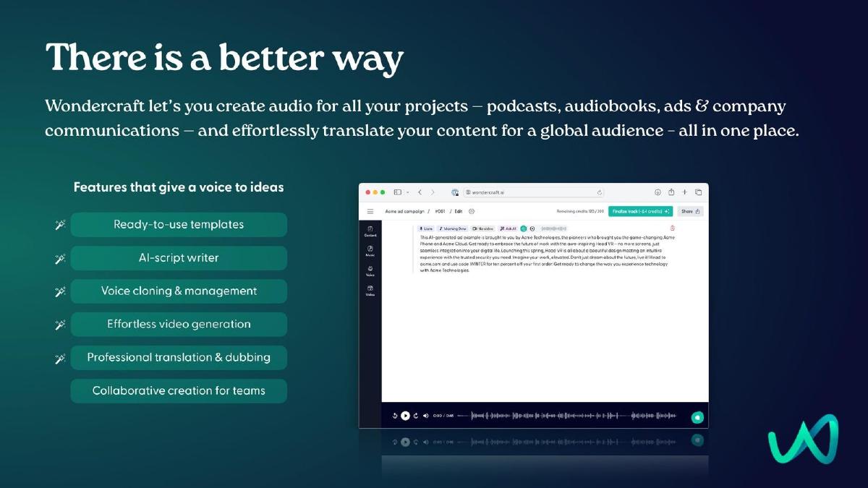Screen dimensions: 868x488
Task: Click the Remaining credits text
Action: pyautogui.click(x=580, y=211)
